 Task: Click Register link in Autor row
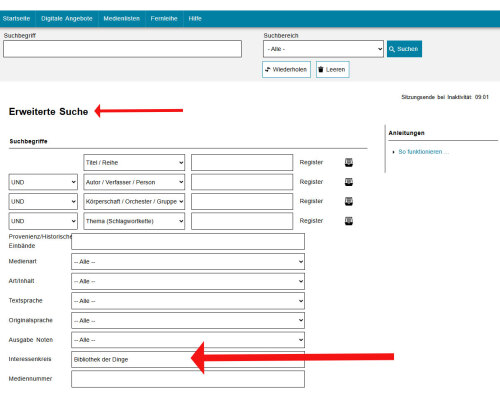coord(311,182)
